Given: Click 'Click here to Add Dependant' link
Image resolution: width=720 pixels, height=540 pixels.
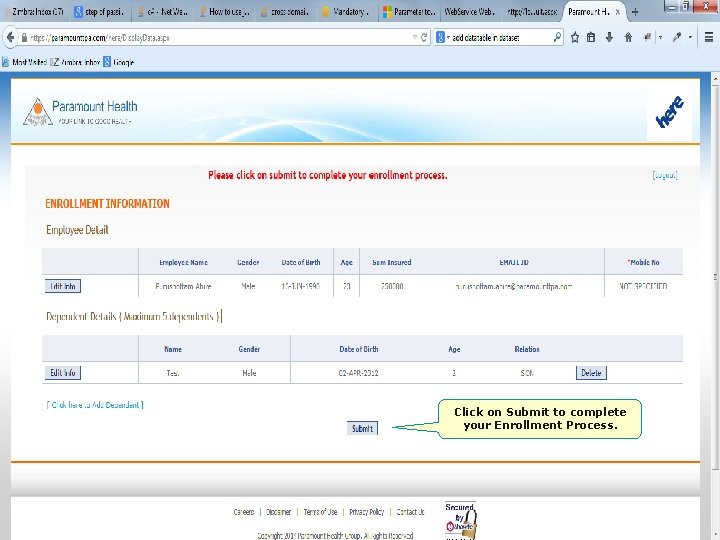Looking at the screenshot, I should tap(95, 405).
